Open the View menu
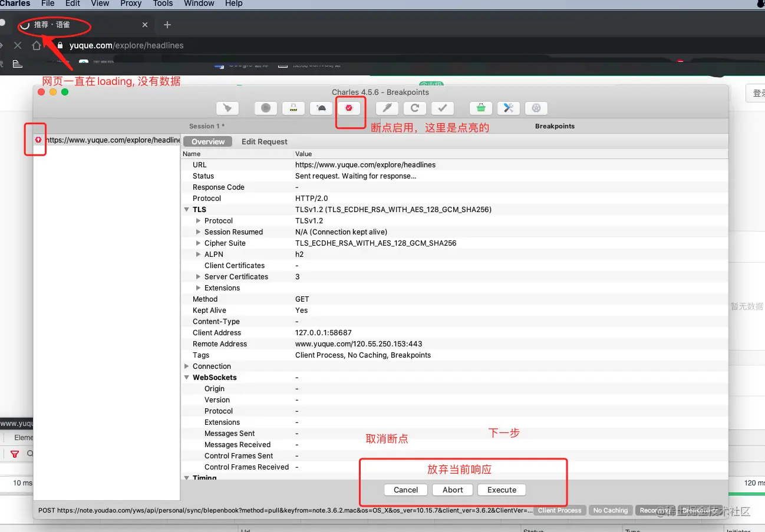Screen dimensions: 765x532 [x=100, y=3]
